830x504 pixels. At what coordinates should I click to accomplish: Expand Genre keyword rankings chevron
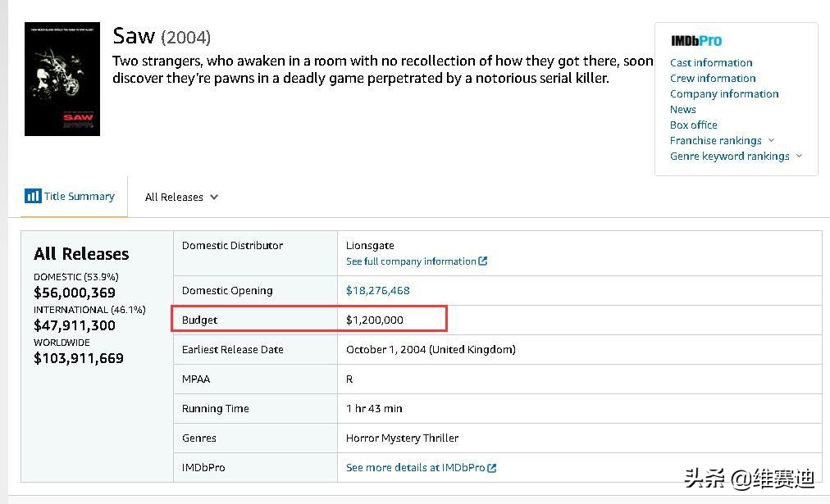tap(799, 156)
